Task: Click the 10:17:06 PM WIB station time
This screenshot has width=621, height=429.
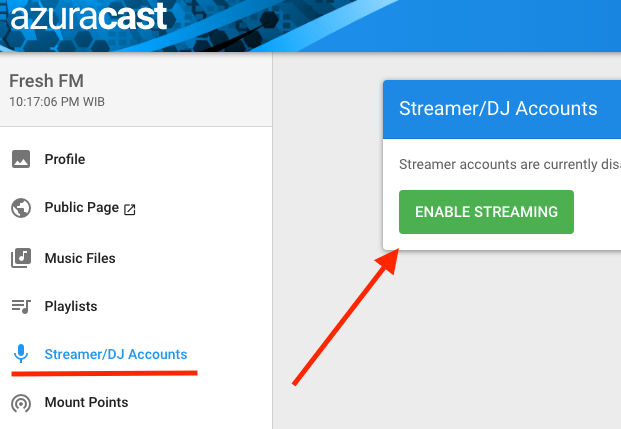Action: click(57, 102)
